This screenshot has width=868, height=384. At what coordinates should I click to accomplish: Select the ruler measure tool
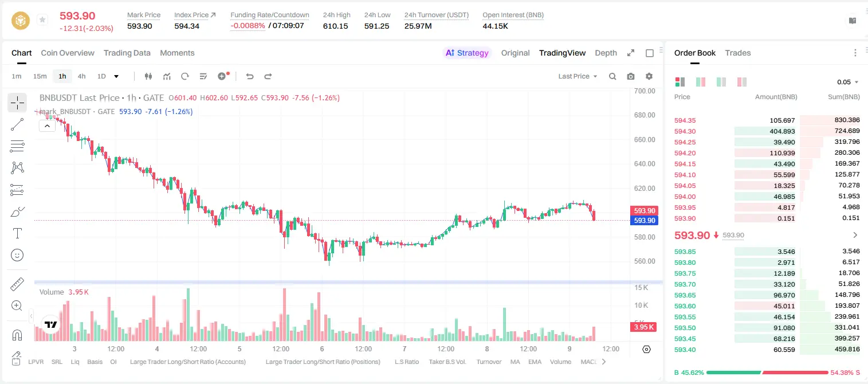17,284
